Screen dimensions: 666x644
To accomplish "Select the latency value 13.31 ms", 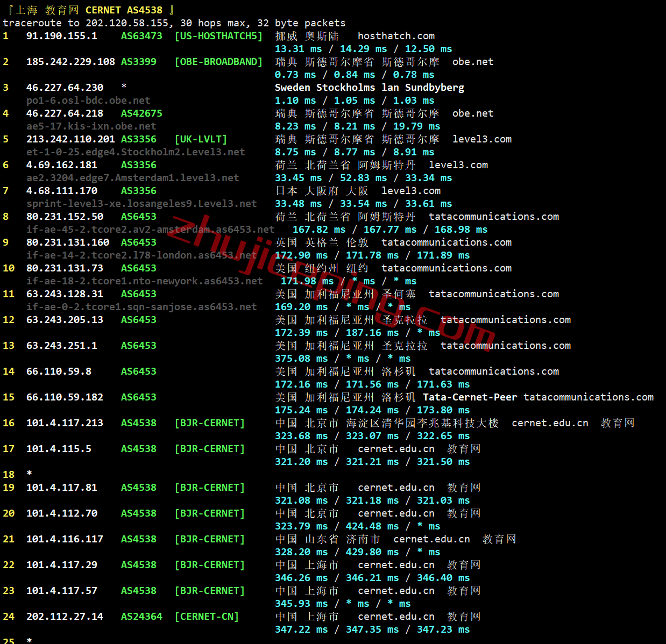I will pyautogui.click(x=299, y=49).
